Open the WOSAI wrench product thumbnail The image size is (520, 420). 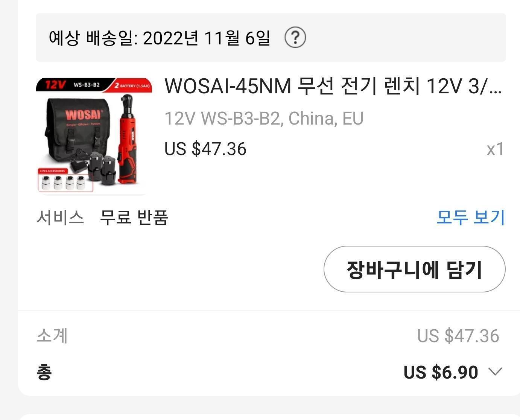tap(94, 136)
